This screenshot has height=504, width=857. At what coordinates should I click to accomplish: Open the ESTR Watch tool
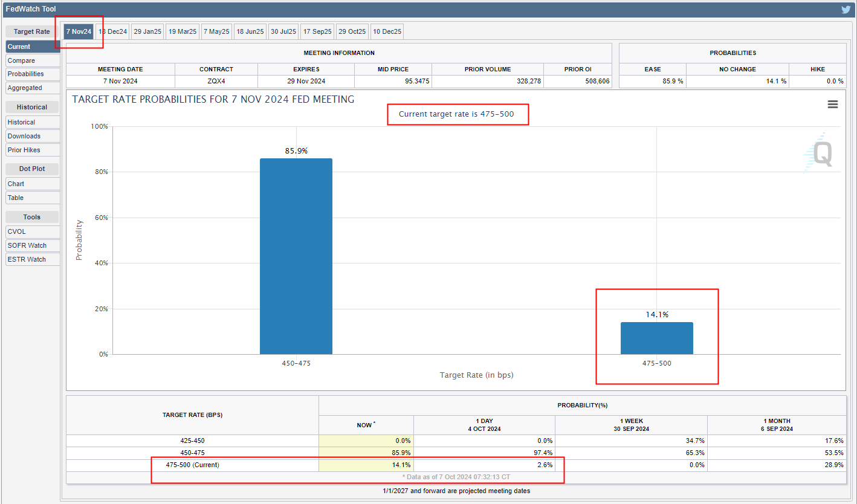pyautogui.click(x=33, y=259)
